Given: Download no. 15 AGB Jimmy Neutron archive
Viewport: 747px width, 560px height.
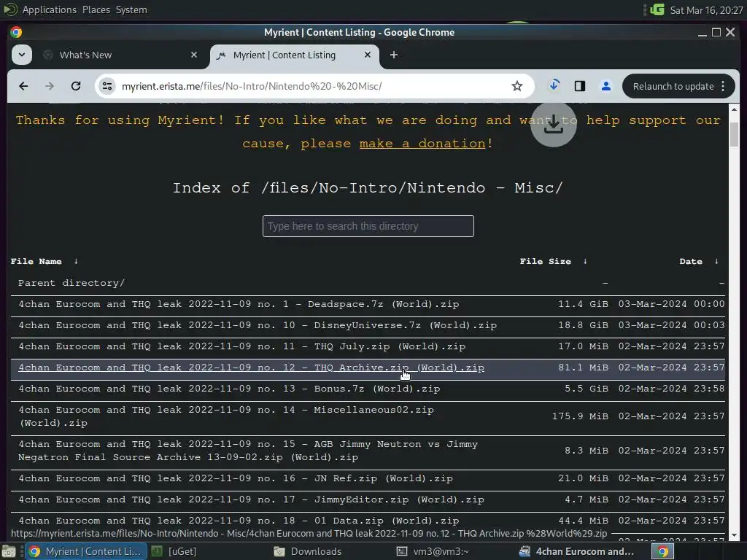Looking at the screenshot, I should [248, 451].
